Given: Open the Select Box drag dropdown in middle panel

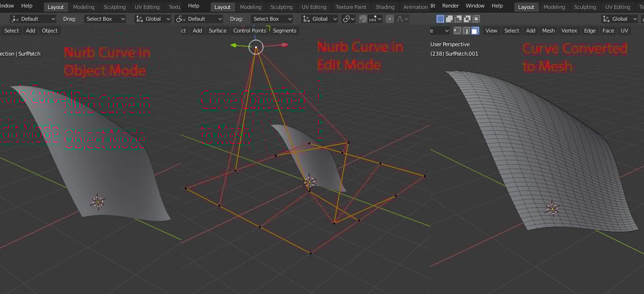Looking at the screenshot, I should [x=272, y=19].
